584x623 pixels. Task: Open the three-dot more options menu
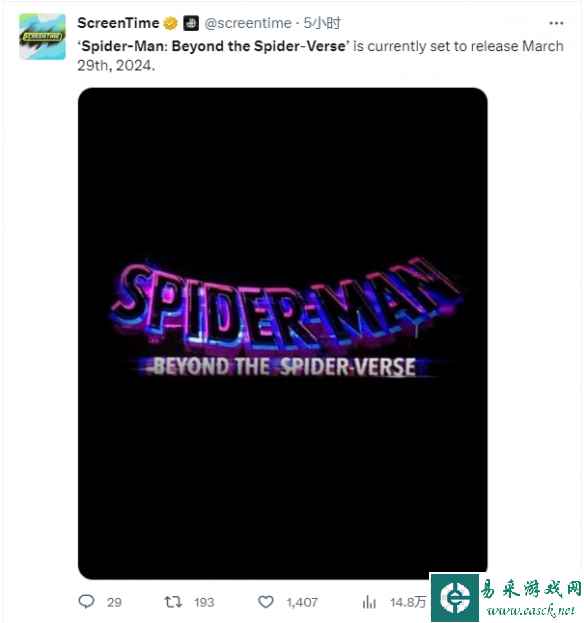coord(556,23)
